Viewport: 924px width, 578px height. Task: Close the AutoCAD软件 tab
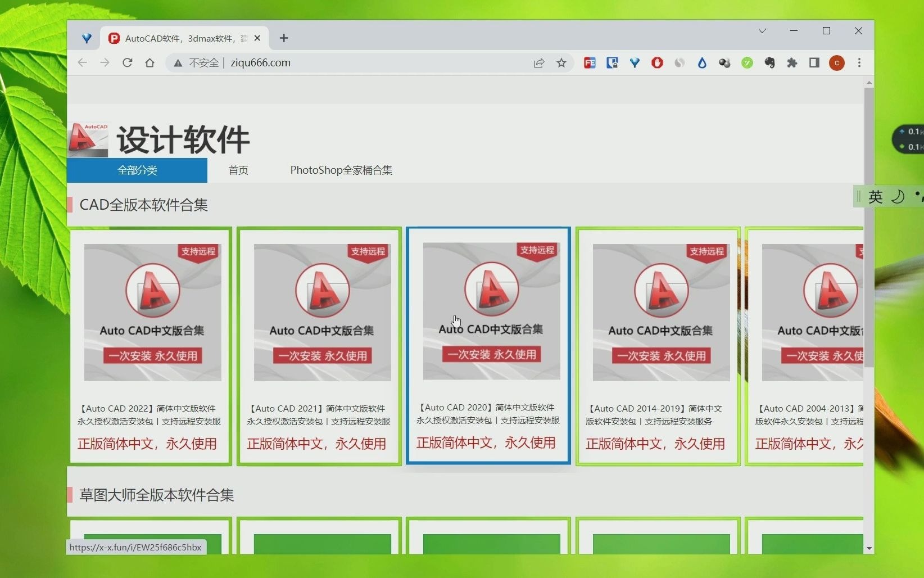257,38
